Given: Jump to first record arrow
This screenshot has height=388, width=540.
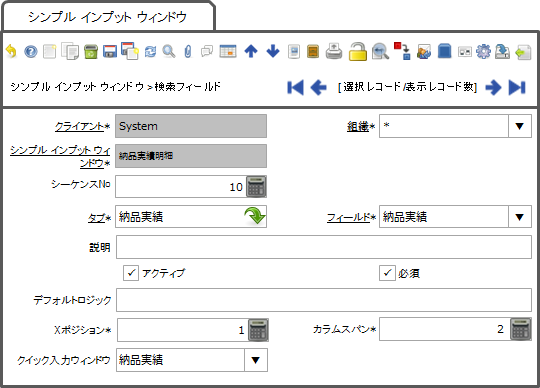Looking at the screenshot, I should 295,87.
